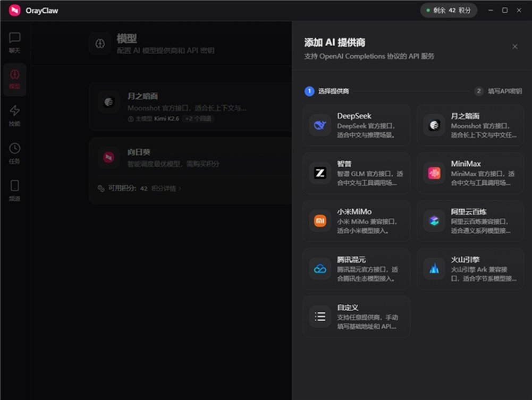
Task: Select step 1 选择提供商
Action: [x=327, y=91]
